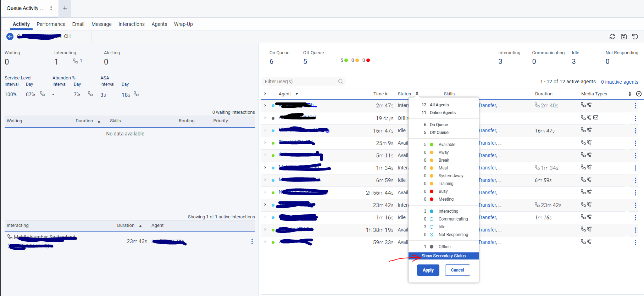Click the refresh icon in the top toolbar
The image size is (644, 296).
point(612,37)
